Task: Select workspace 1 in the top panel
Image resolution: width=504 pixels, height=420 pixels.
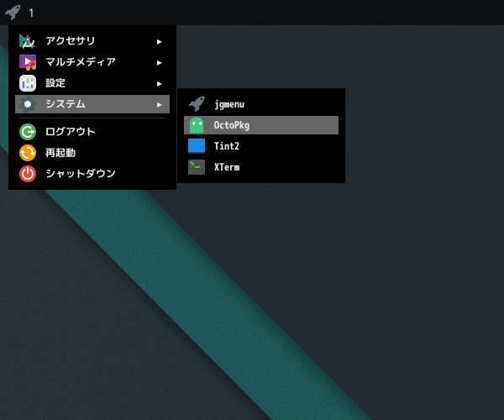Action: point(31,13)
